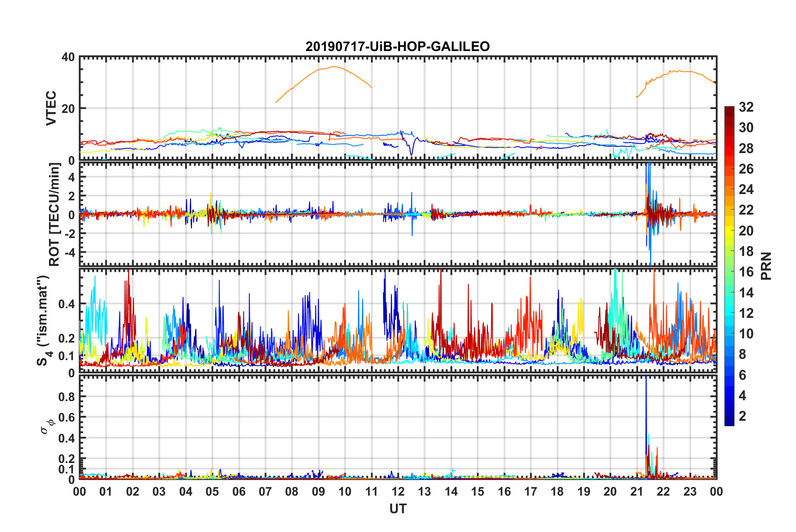Click VTEC y-axis tick label 20
Image resolution: width=796 pixels, height=532 pixels.
tap(68, 108)
